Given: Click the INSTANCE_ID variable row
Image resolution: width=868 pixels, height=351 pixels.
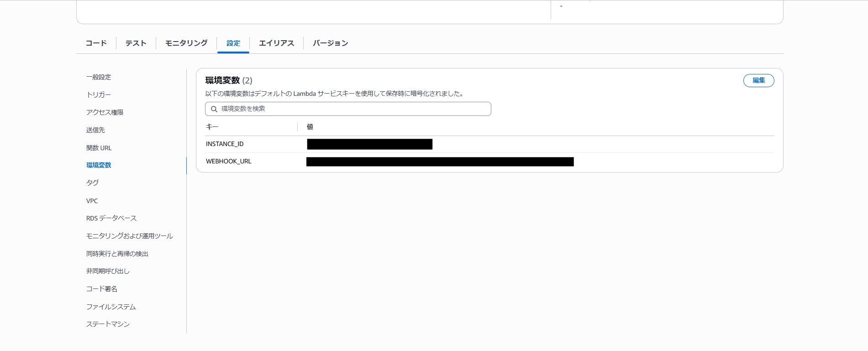Looking at the screenshot, I should [225, 144].
